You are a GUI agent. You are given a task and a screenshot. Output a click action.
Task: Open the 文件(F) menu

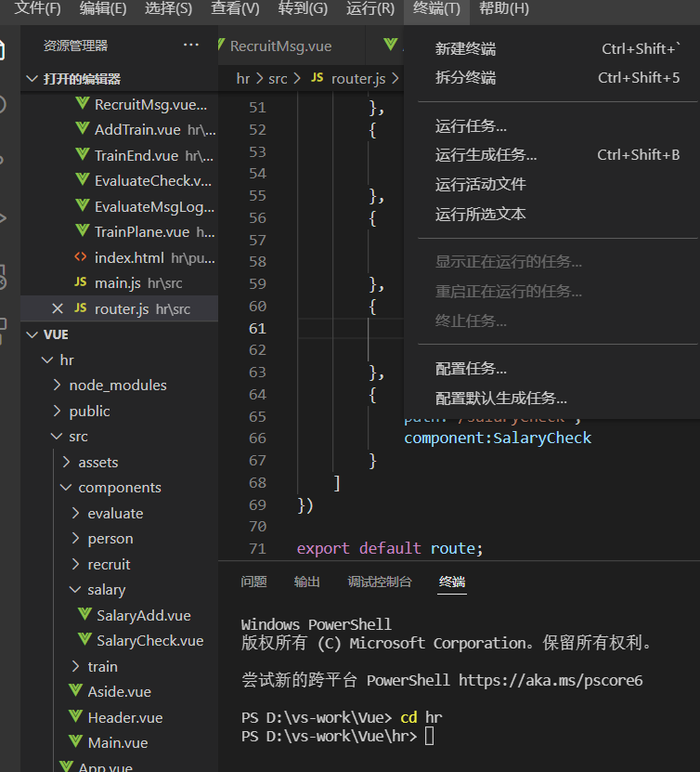(37, 8)
